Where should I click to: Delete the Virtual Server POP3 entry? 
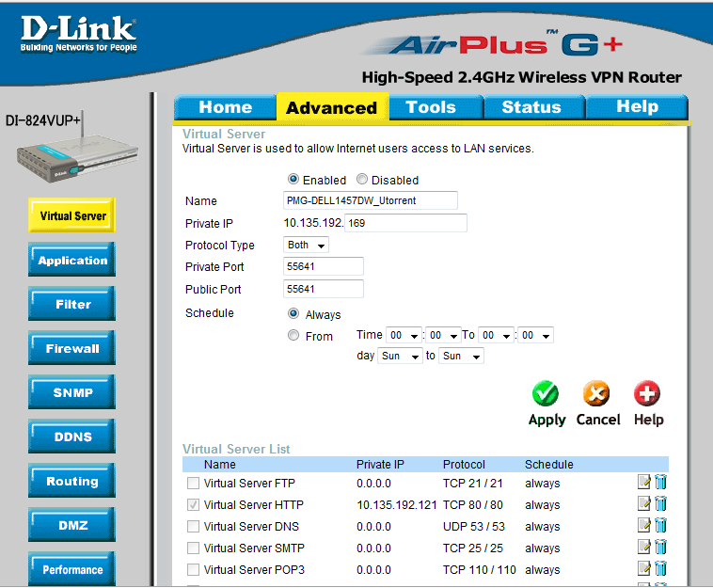click(x=660, y=568)
